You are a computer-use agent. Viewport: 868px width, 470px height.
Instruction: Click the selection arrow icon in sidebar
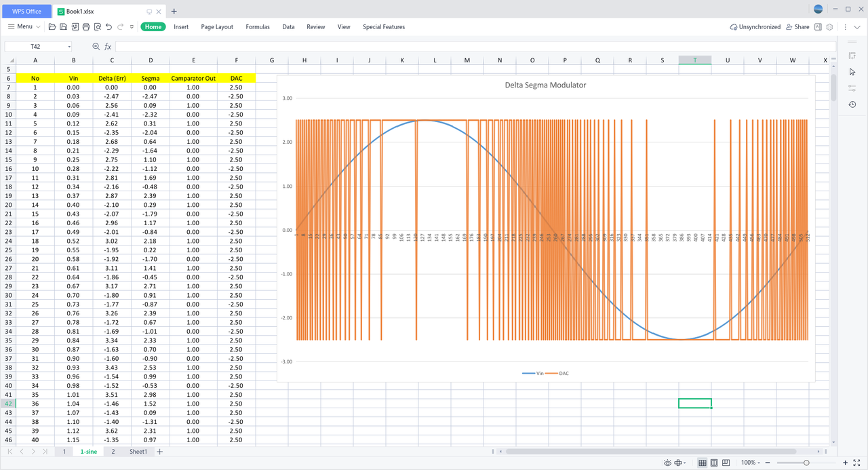tap(852, 72)
